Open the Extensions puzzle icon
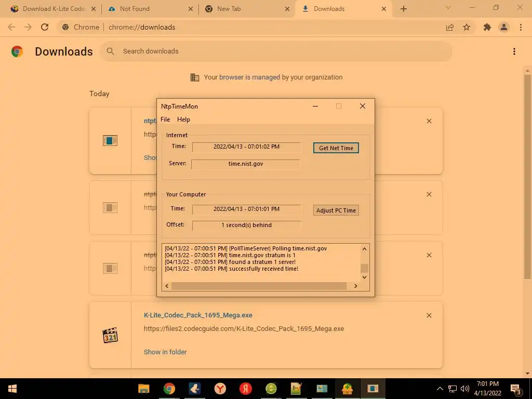The width and height of the screenshot is (532, 399). 487,27
